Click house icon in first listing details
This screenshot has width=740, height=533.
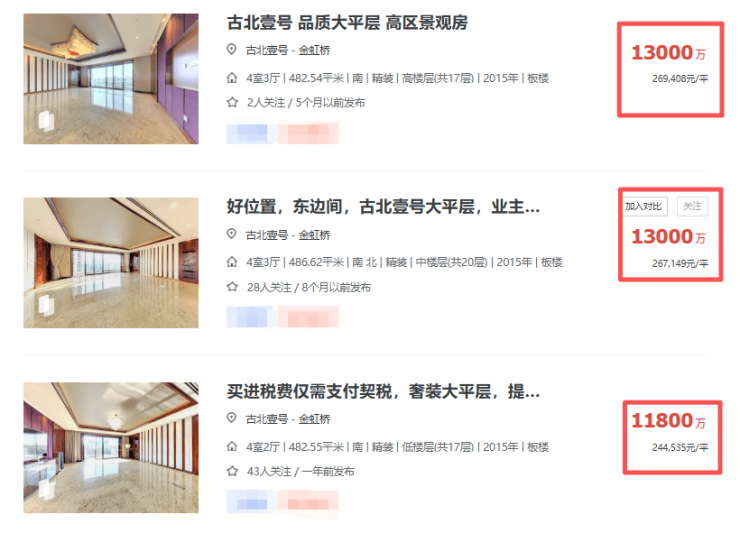coord(232,78)
